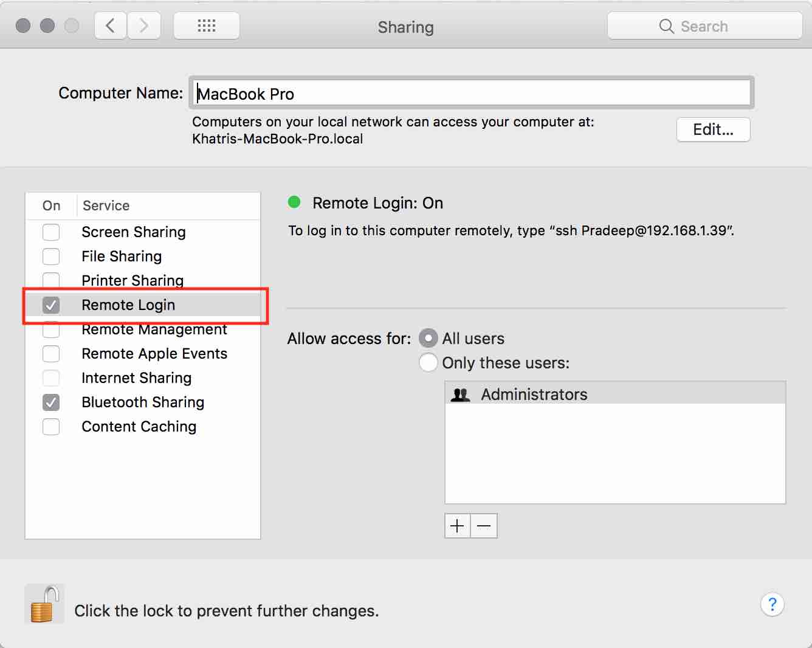Enable File Sharing
This screenshot has width=812, height=648.
51,257
